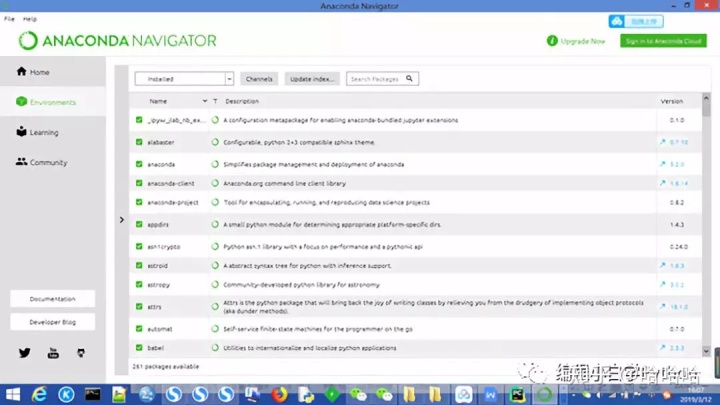Toggle the anaconda-project package checkbox

139,202
